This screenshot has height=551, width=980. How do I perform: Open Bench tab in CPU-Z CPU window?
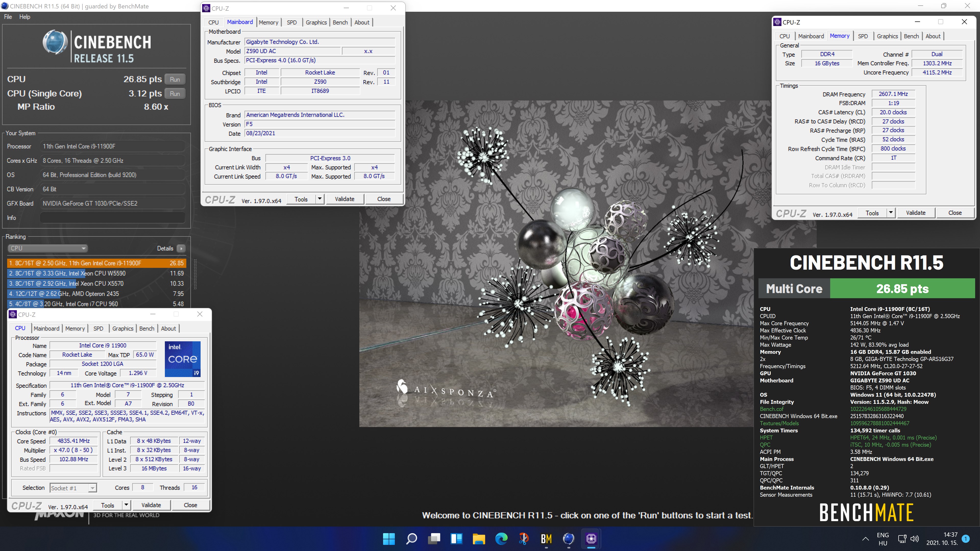pos(147,329)
